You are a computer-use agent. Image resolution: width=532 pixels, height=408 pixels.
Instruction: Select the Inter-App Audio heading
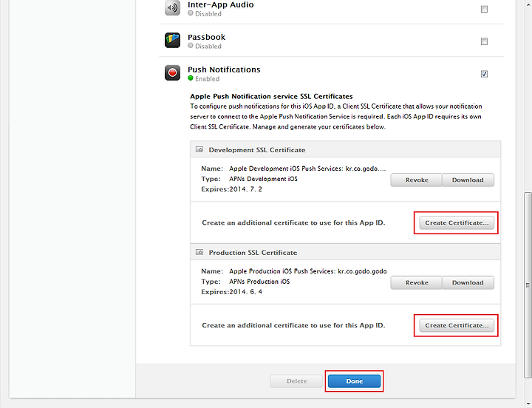pyautogui.click(x=220, y=4)
